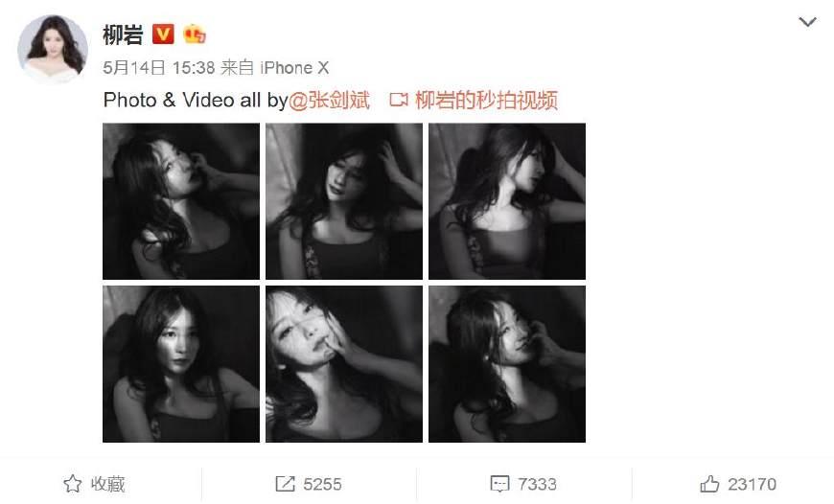The width and height of the screenshot is (834, 504).
Task: Click the orange V verified badge
Action: point(163,34)
